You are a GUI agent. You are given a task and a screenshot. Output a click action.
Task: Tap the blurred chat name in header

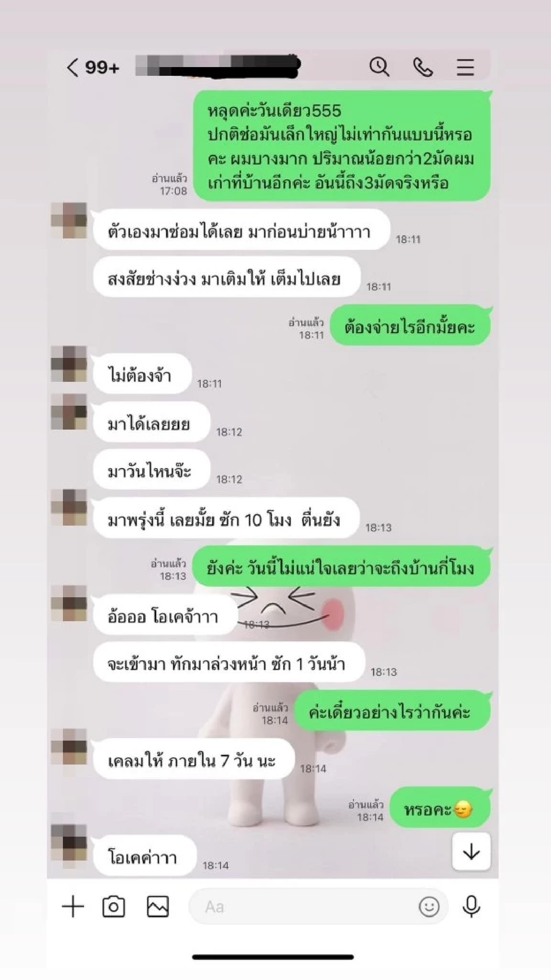tap(218, 66)
